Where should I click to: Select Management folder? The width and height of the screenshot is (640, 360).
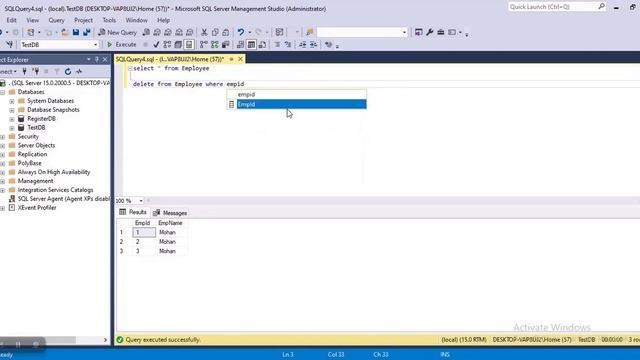pos(35,181)
